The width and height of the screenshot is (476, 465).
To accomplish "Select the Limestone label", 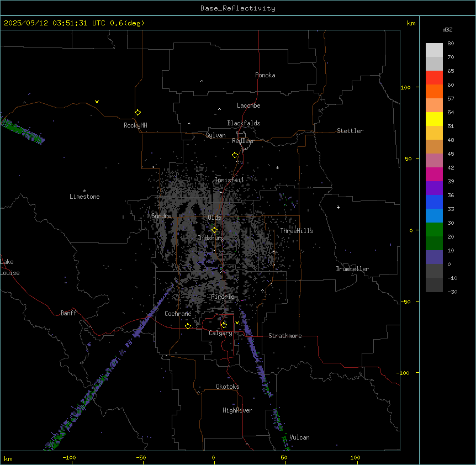I will point(84,197).
